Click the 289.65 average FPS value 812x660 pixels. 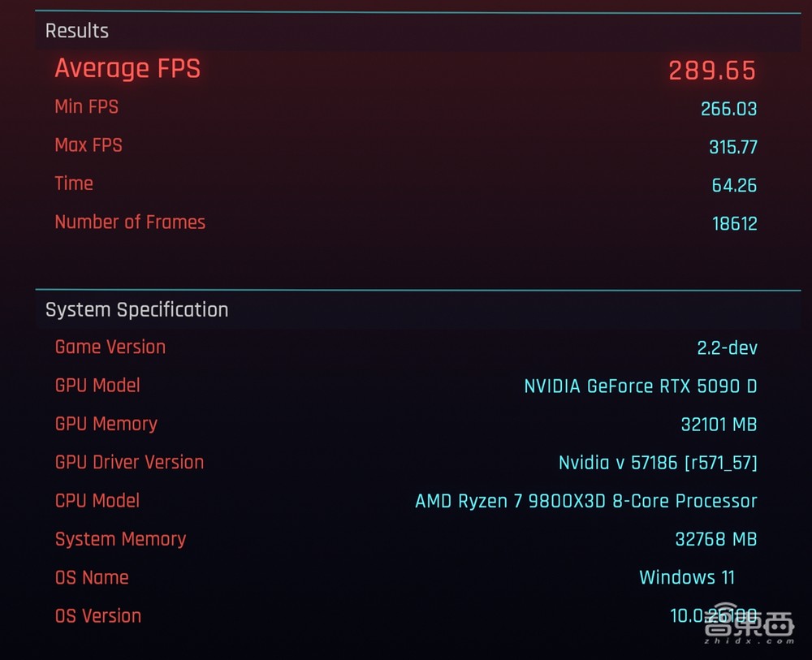(x=712, y=71)
